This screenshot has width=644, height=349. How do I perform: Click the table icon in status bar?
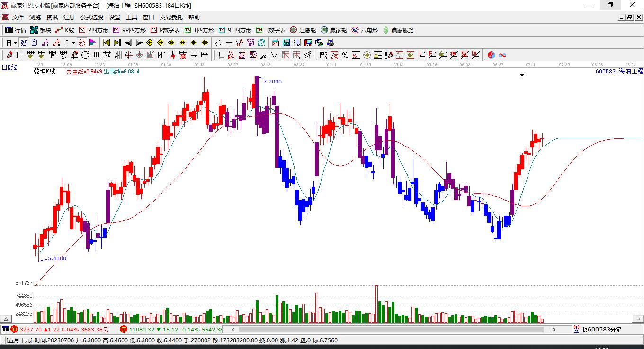click(5, 329)
